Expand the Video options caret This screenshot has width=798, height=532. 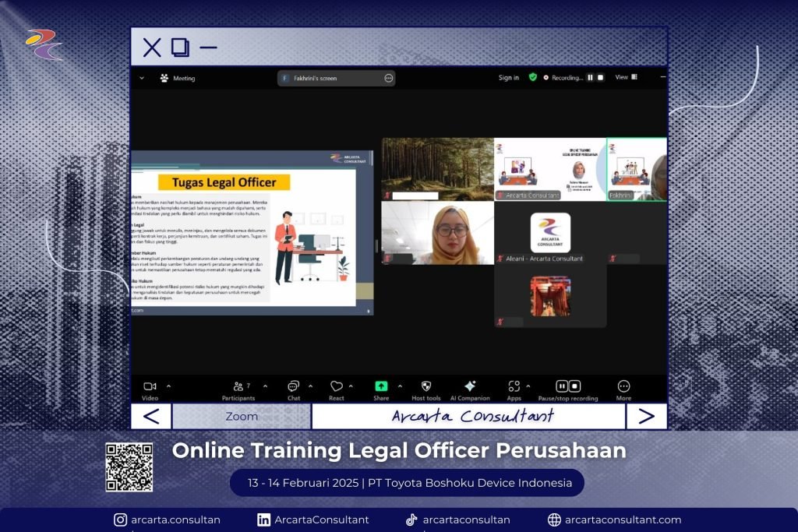point(168,386)
